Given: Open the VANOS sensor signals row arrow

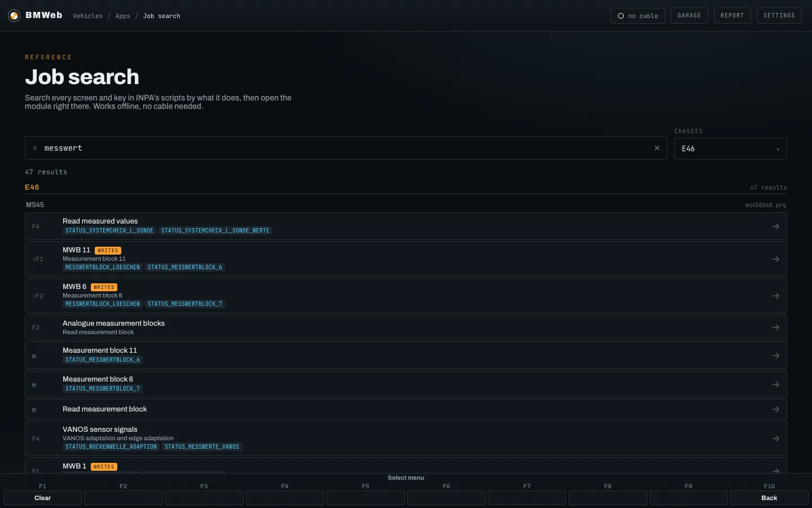Looking at the screenshot, I should (x=776, y=439).
